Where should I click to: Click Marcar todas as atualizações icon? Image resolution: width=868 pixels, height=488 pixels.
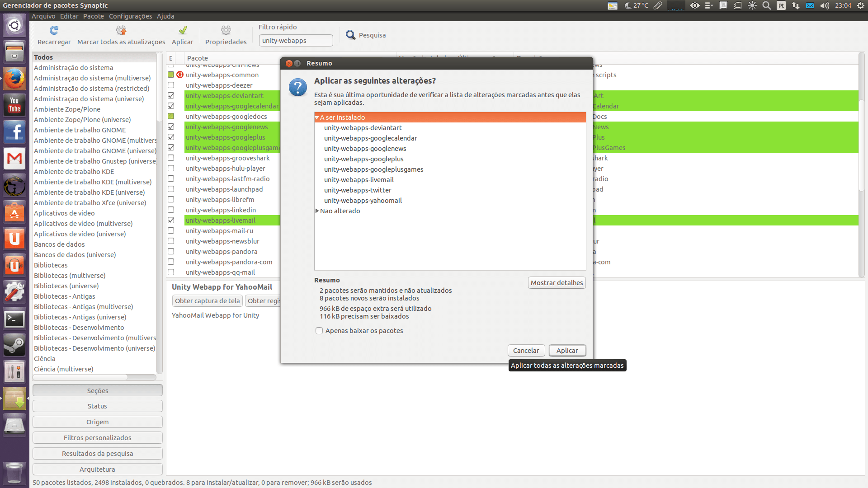121,30
